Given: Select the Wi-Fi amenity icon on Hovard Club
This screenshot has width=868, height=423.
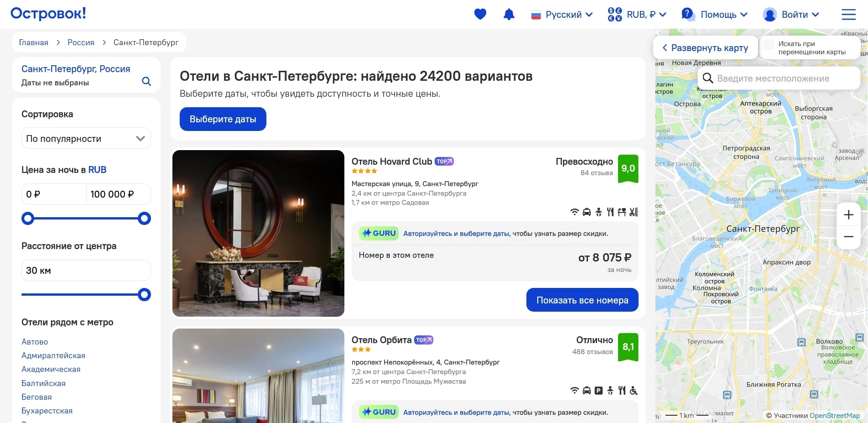Looking at the screenshot, I should (574, 212).
